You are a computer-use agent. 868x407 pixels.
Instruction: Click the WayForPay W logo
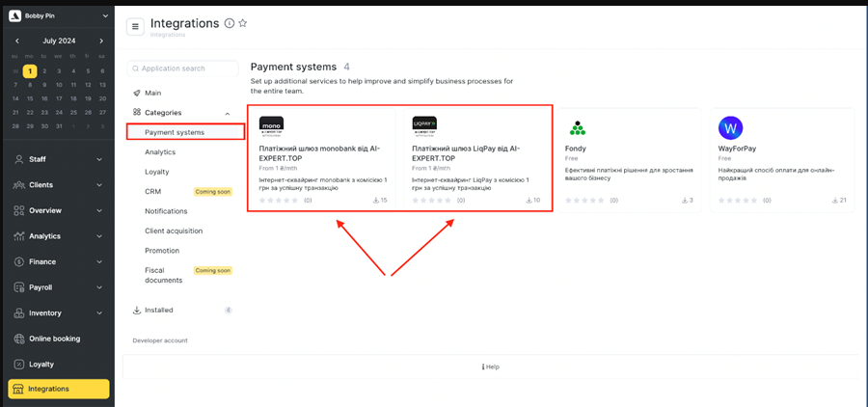(x=731, y=128)
